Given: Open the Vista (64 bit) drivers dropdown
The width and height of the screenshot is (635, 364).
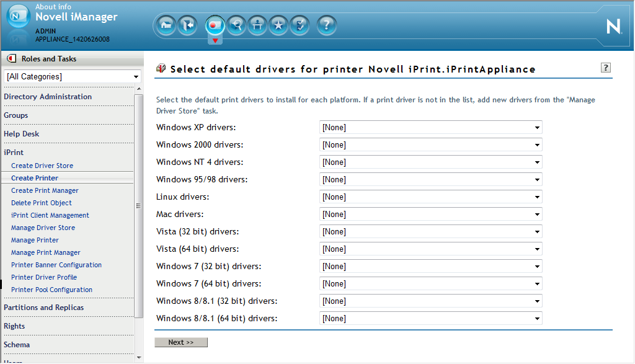Looking at the screenshot, I should pos(430,249).
